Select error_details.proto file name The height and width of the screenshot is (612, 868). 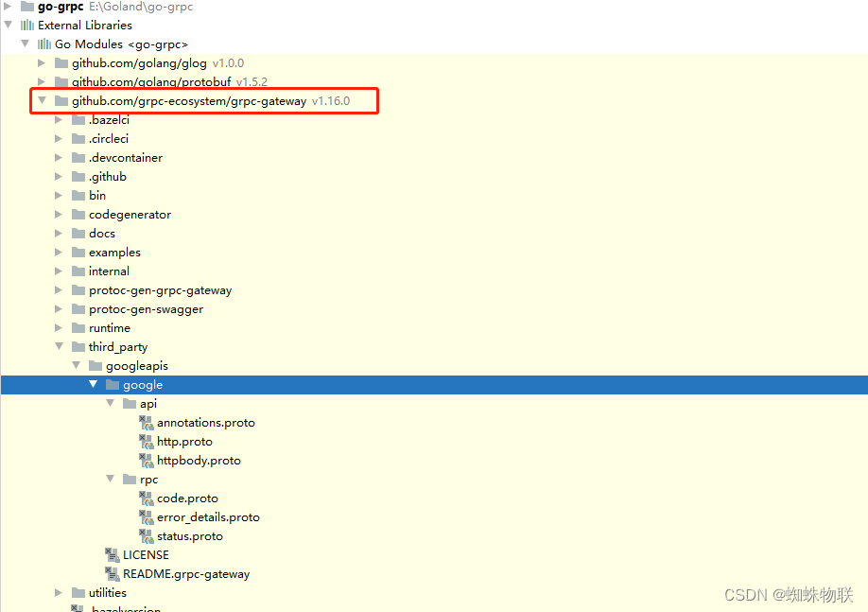pos(208,517)
